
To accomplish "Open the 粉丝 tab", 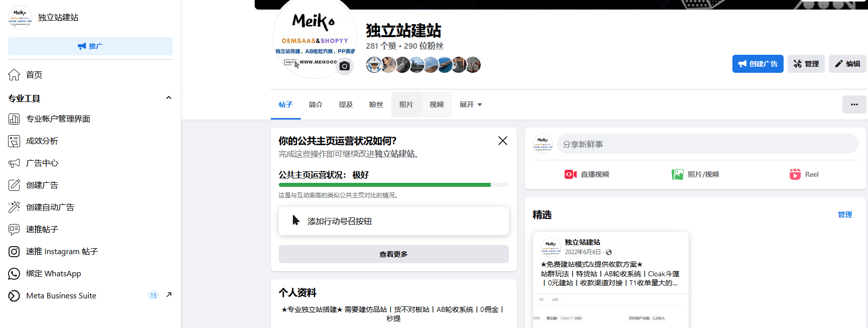I will (376, 104).
